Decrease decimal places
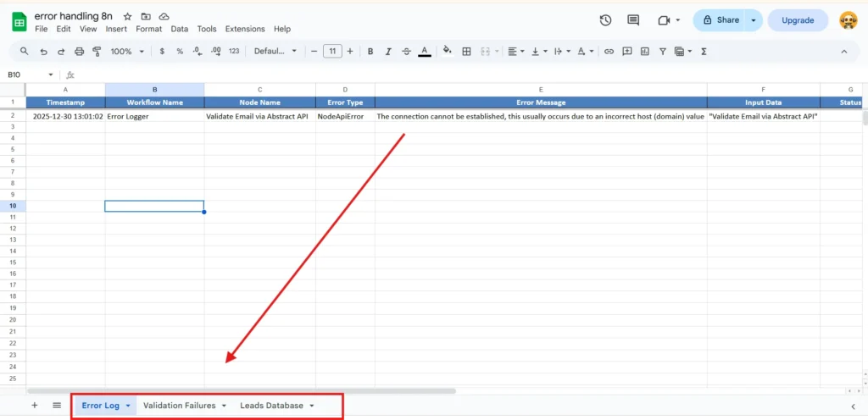868x420 pixels. click(198, 52)
